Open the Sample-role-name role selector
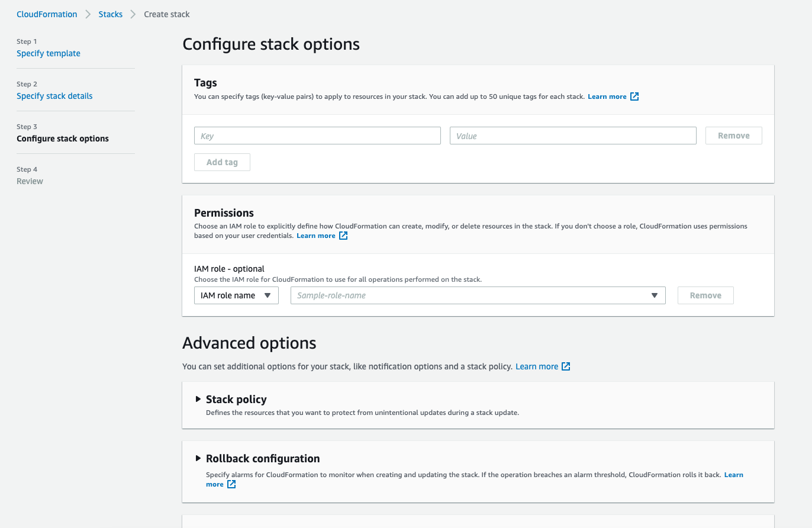 click(x=478, y=295)
